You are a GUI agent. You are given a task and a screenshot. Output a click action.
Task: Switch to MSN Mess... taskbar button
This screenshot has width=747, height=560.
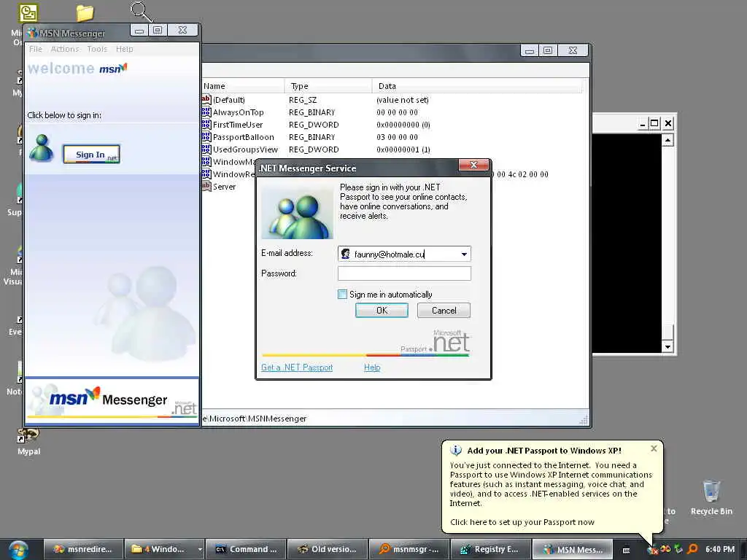point(572,549)
